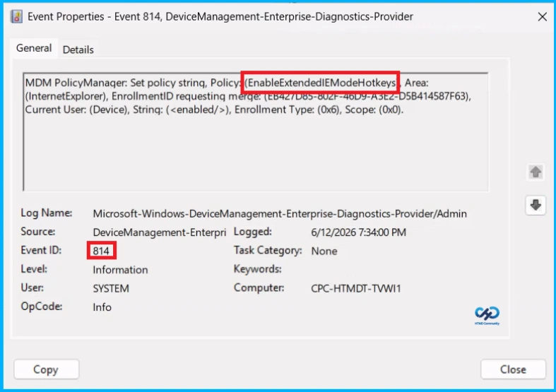Screen dimensions: 556x392
Task: Click the EnableExtendedIEModeHotkeys policy name
Action: point(321,83)
